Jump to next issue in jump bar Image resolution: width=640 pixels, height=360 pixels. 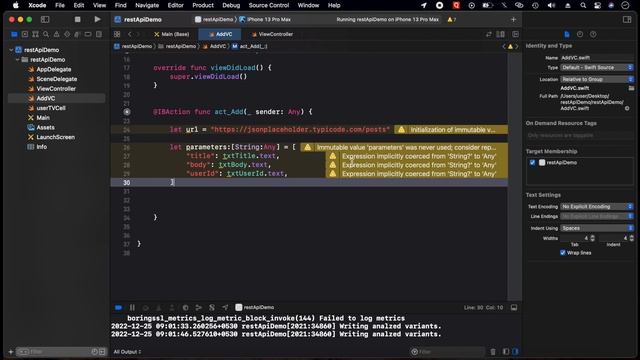point(517,47)
